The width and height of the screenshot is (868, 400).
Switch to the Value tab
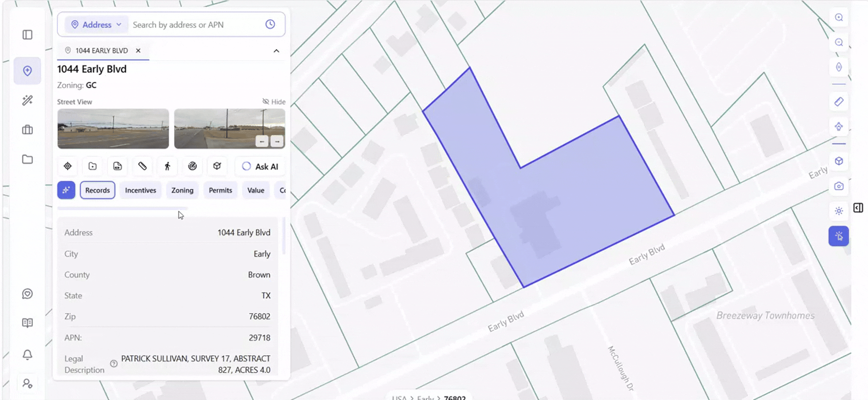[x=256, y=190]
